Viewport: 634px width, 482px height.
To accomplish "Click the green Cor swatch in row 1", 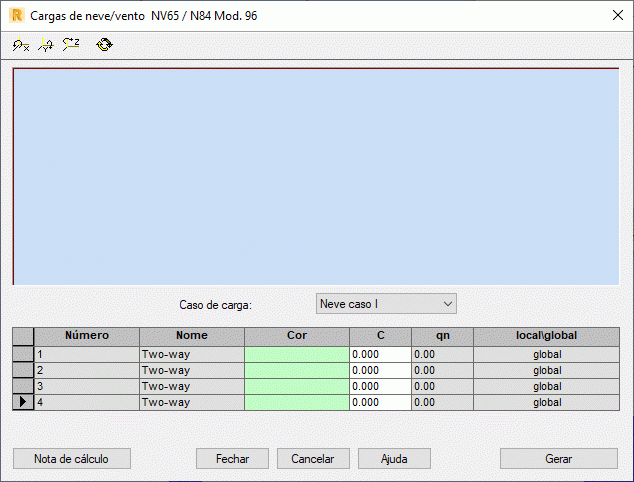I will (x=297, y=354).
